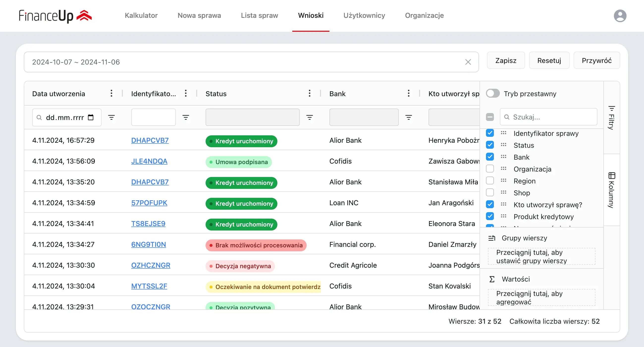The image size is (644, 347).
Task: Open the calendar picker in date filter
Action: [91, 117]
